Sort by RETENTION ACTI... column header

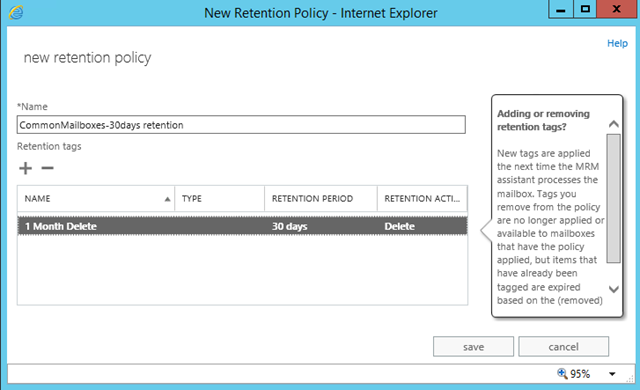click(422, 199)
